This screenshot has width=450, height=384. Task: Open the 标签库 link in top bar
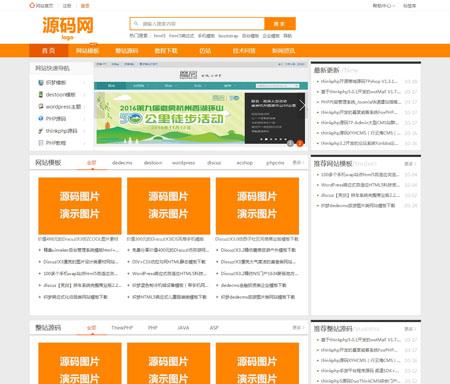(x=409, y=6)
